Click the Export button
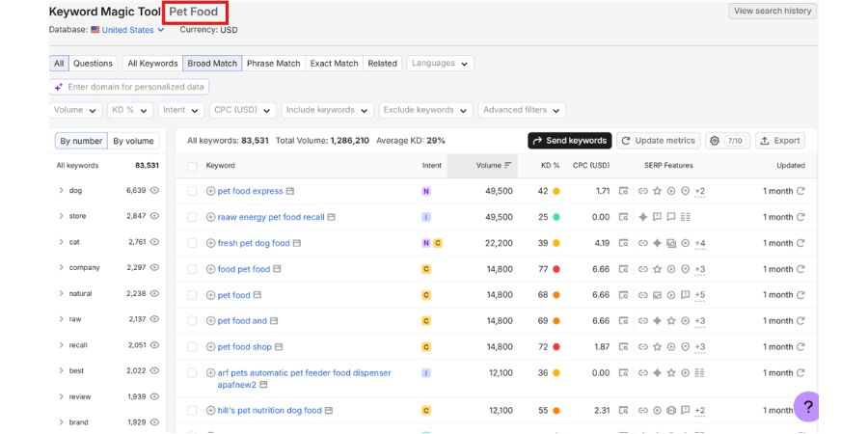Image resolution: width=868 pixels, height=434 pixels. point(780,141)
